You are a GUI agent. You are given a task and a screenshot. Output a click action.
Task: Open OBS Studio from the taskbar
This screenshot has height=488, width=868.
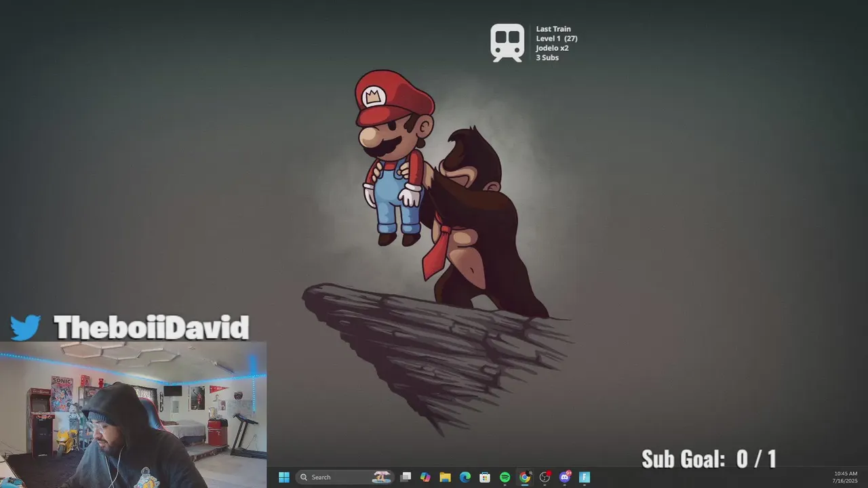(x=545, y=477)
